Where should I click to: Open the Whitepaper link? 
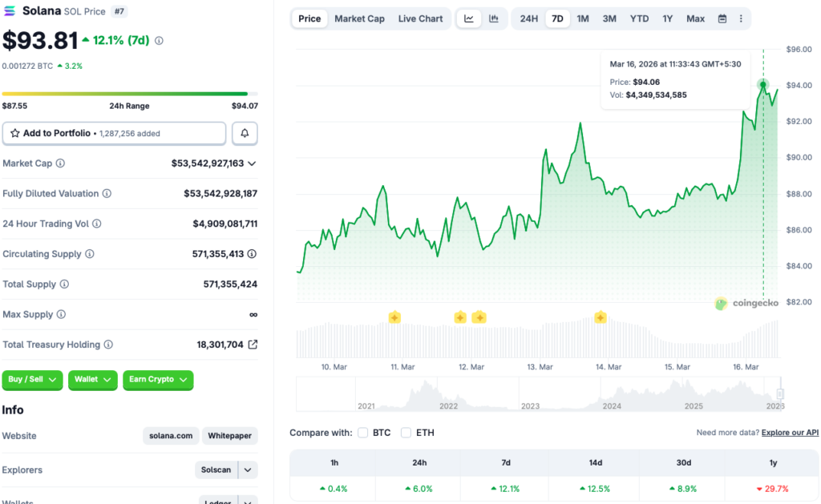(229, 435)
